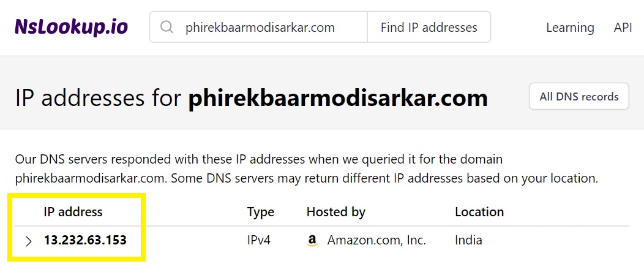Select the 13.232.63.153 IP address

[x=86, y=240]
